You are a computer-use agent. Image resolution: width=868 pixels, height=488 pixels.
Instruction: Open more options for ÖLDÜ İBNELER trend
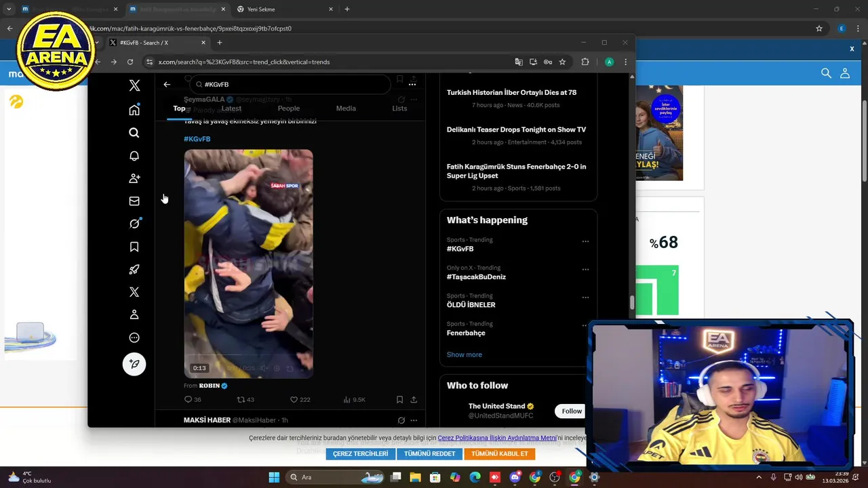tap(585, 298)
